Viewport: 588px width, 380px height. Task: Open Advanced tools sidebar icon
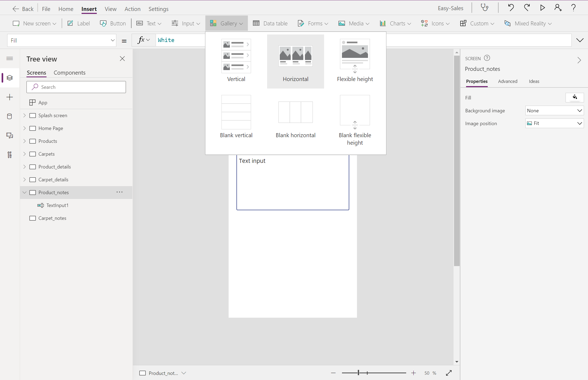click(x=10, y=155)
